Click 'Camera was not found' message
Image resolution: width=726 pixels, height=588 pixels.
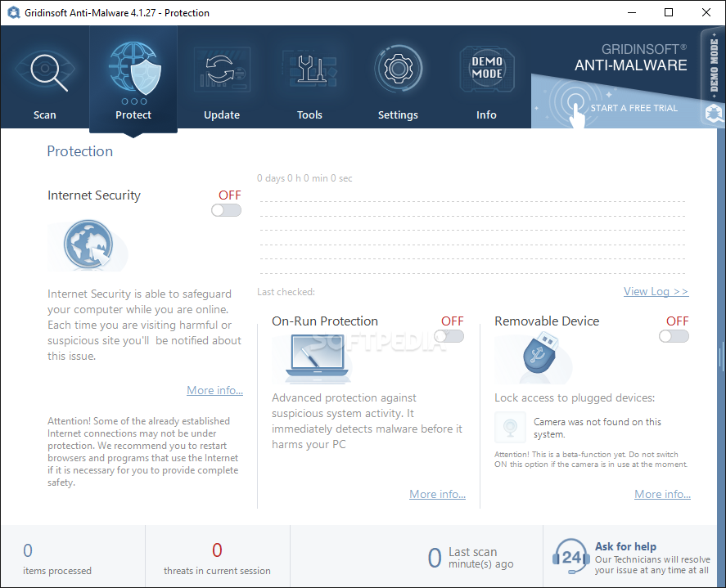click(x=597, y=428)
